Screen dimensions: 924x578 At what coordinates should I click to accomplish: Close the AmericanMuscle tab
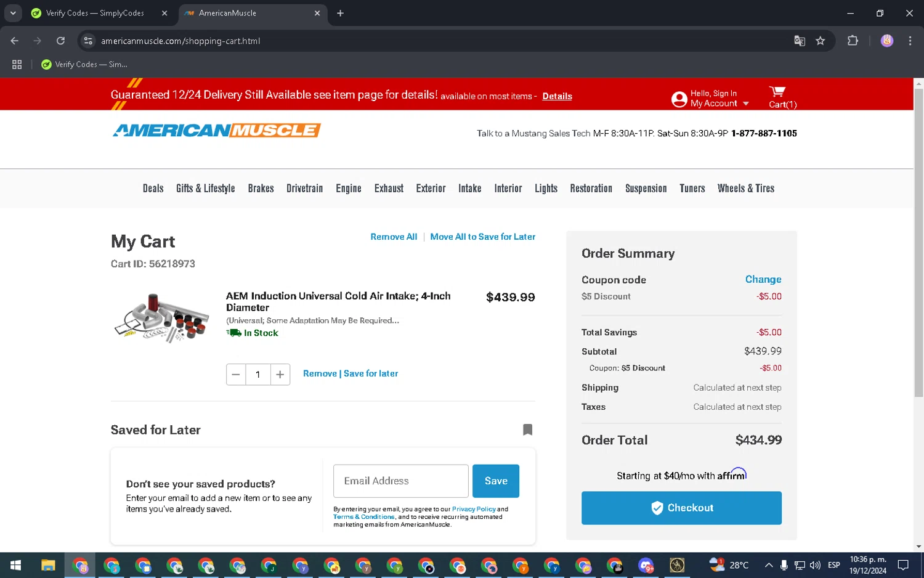(x=317, y=13)
